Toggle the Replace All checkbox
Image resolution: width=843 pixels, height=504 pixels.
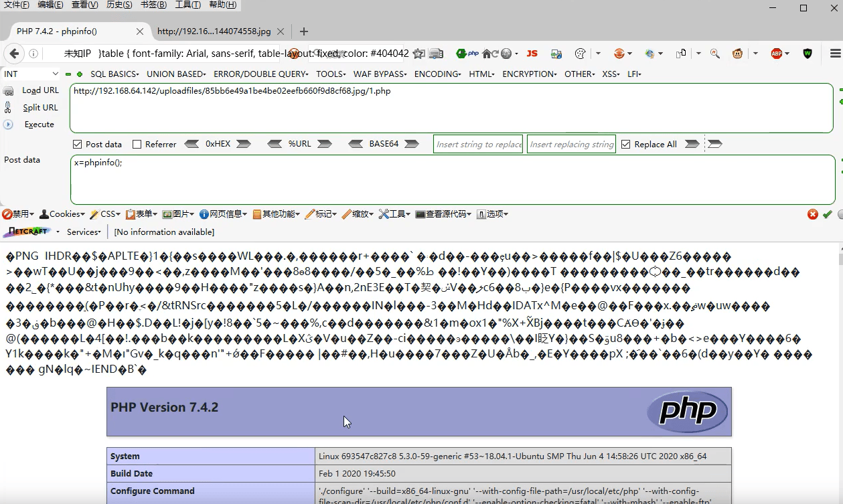pos(626,144)
